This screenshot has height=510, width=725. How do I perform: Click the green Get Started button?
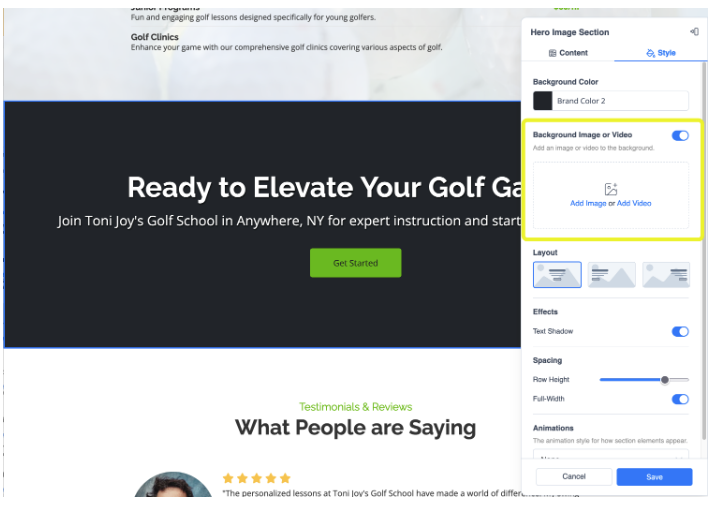tap(356, 263)
